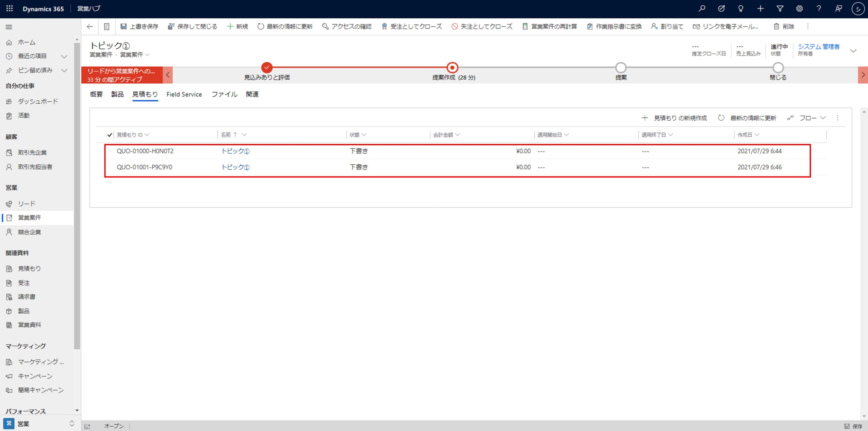
Task: Switch to the Field Service tab
Action: [184, 94]
